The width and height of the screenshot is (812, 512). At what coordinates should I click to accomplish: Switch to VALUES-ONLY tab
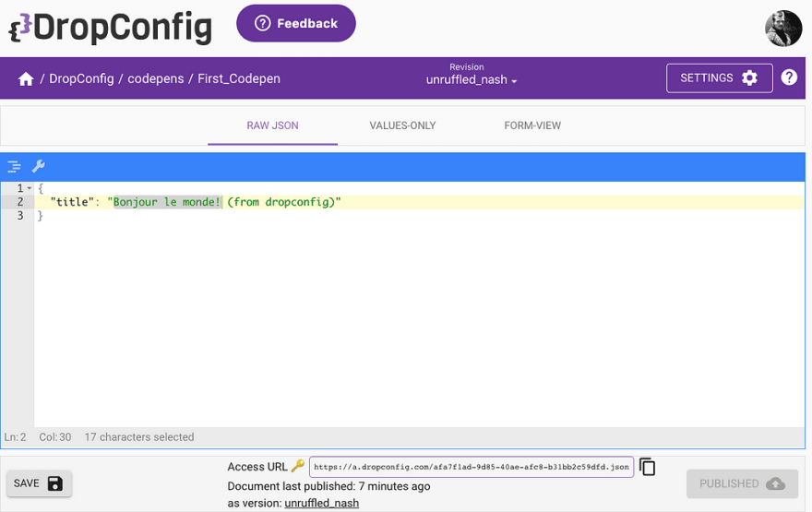402,125
